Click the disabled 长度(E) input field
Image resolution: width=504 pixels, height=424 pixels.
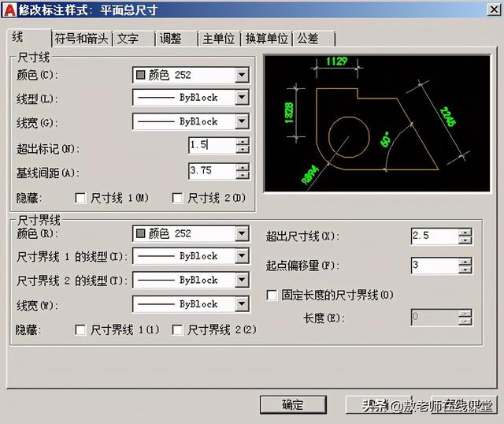pos(435,318)
